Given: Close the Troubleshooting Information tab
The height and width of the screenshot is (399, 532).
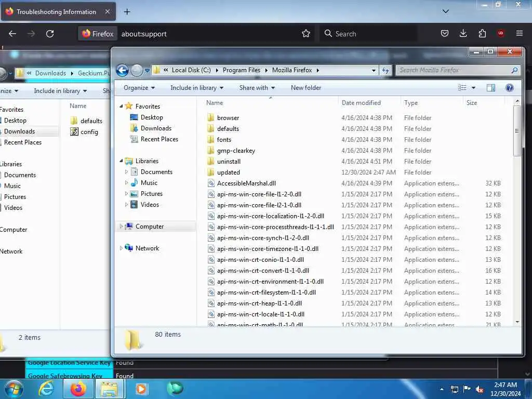Looking at the screenshot, I should point(107,12).
